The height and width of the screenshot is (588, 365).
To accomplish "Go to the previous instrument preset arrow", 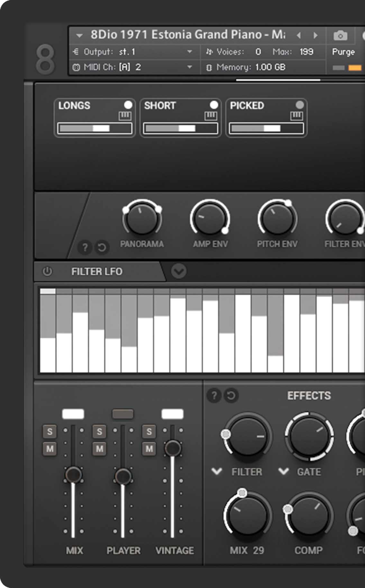I will click(x=299, y=35).
